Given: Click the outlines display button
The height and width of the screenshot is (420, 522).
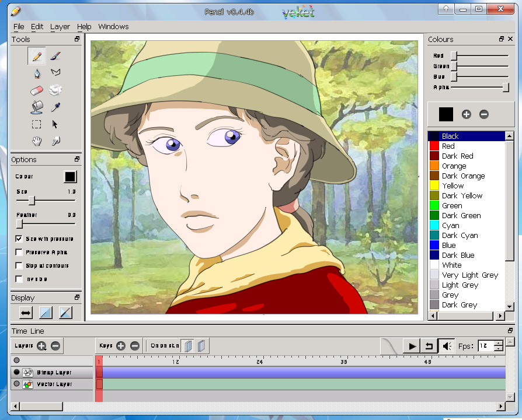Looking at the screenshot, I should tap(65, 313).
